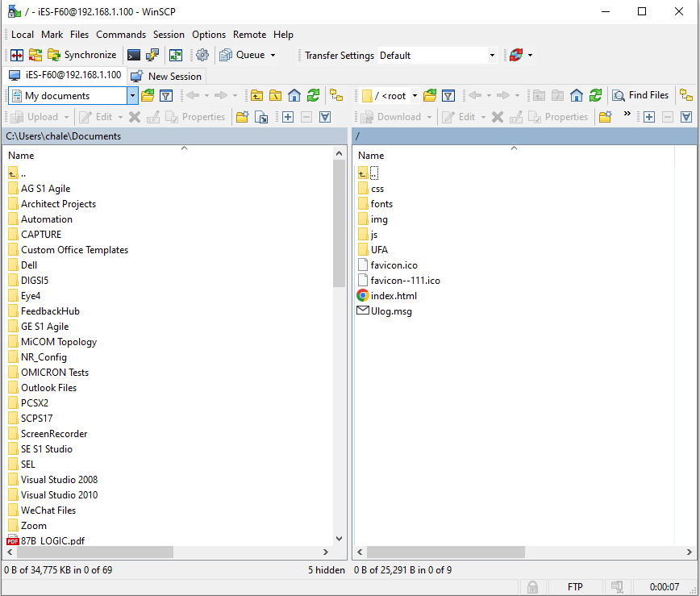Screen dimensions: 700x596
Task: Click the FTP protocol indicator in status bar
Action: click(576, 586)
